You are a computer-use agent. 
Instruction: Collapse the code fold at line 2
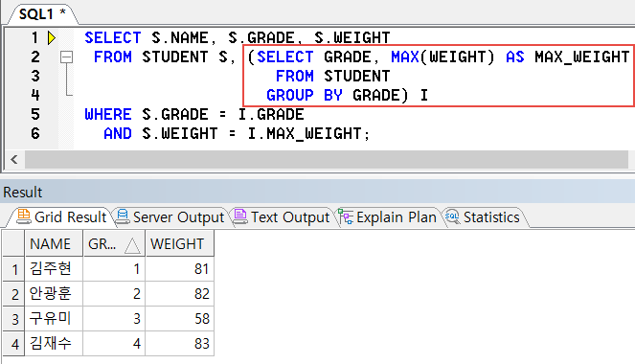[66, 57]
